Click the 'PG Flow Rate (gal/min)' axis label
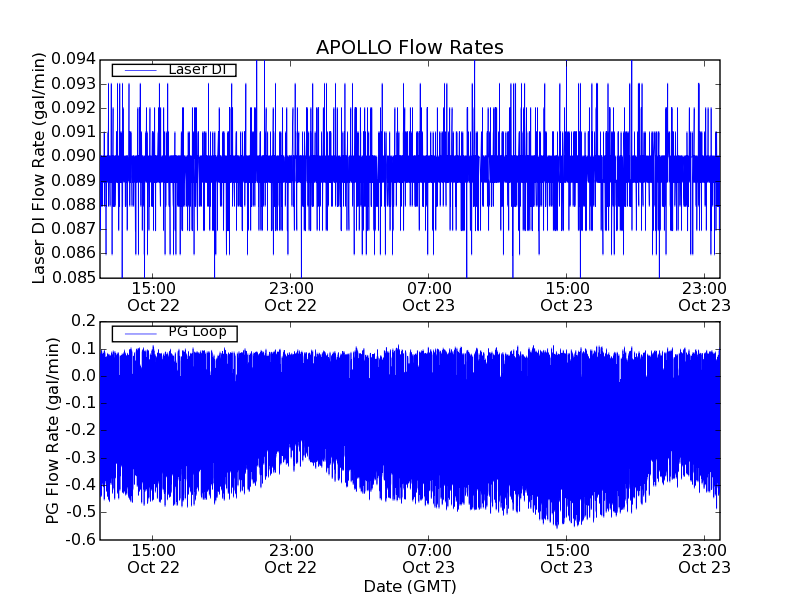Image resolution: width=800 pixels, height=600 pixels. (52, 430)
